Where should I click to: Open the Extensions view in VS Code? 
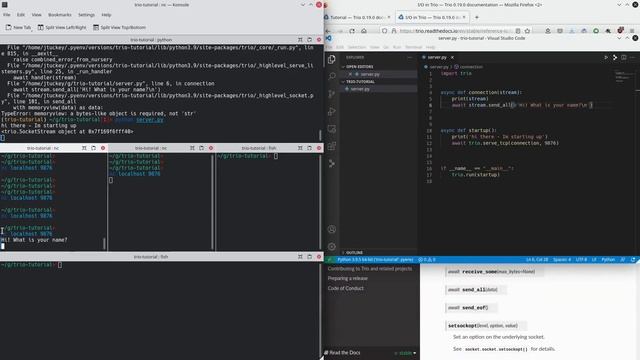coord(332,146)
